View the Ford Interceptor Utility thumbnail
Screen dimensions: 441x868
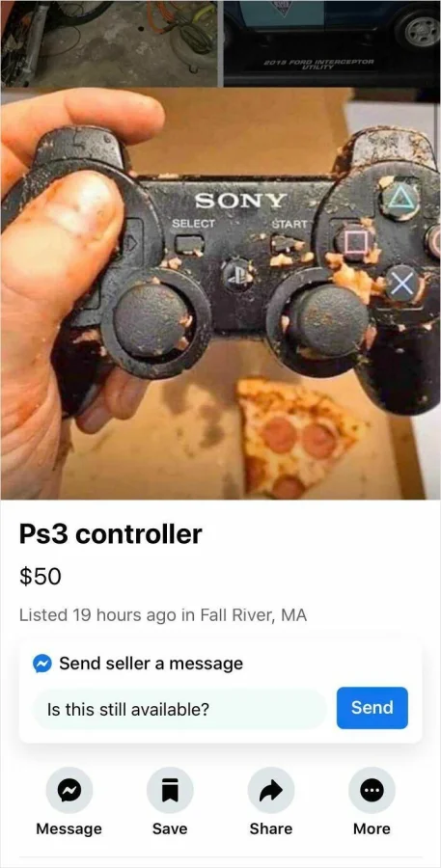(x=332, y=43)
